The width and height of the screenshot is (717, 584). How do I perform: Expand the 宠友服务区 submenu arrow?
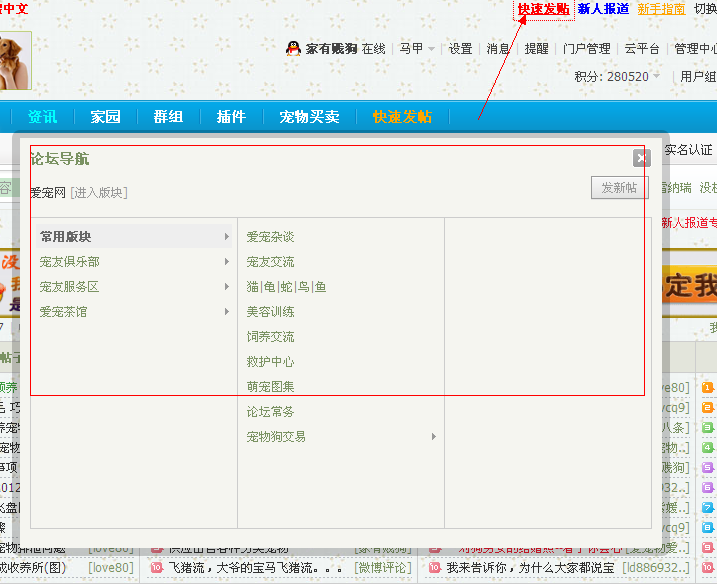tap(226, 287)
